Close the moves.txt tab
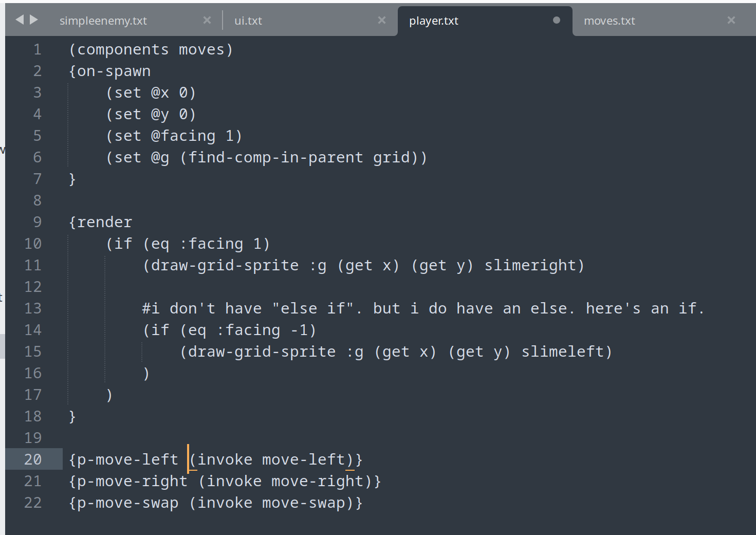756x535 pixels. coord(731,20)
